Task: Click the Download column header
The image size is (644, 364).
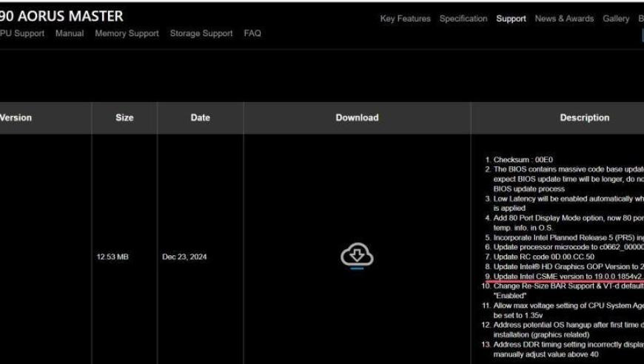Action: click(357, 118)
